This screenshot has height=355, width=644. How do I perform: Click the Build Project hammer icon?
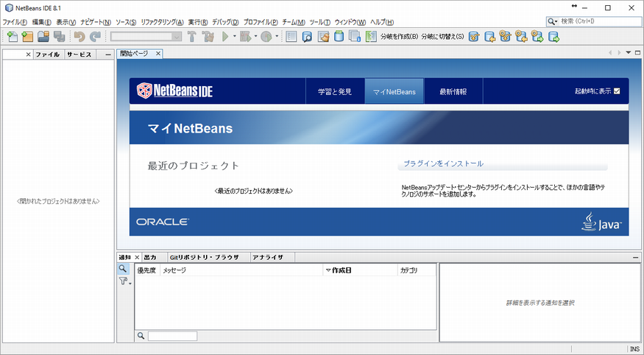click(x=191, y=37)
